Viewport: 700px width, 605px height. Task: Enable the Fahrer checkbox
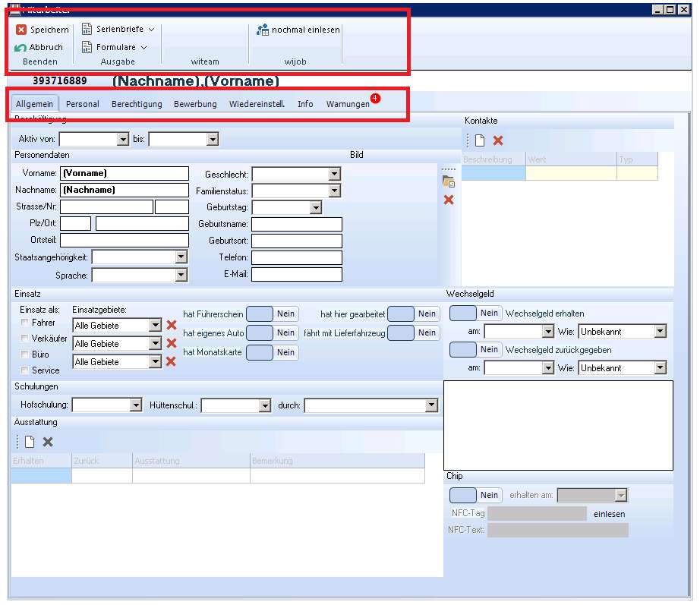click(x=26, y=323)
